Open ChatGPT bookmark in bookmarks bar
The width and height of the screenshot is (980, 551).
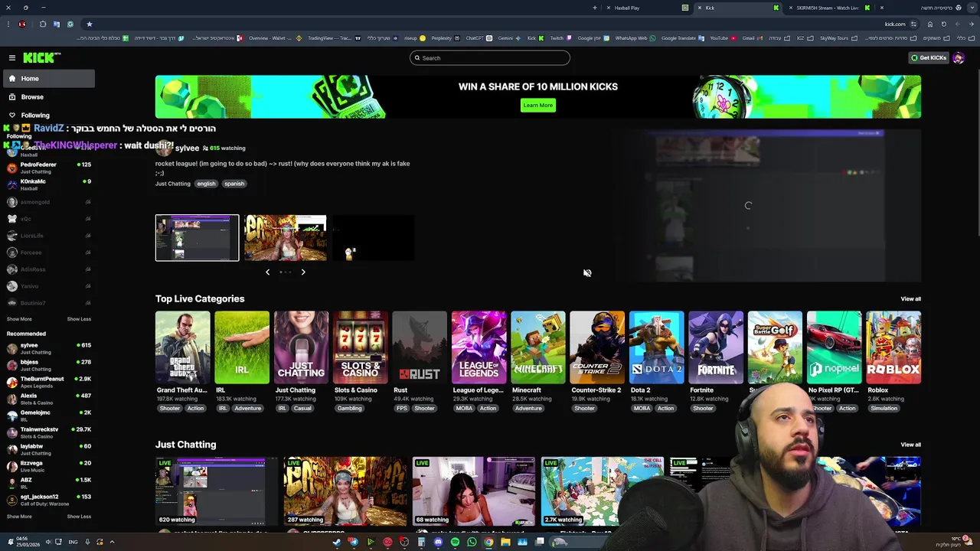pyautogui.click(x=478, y=37)
